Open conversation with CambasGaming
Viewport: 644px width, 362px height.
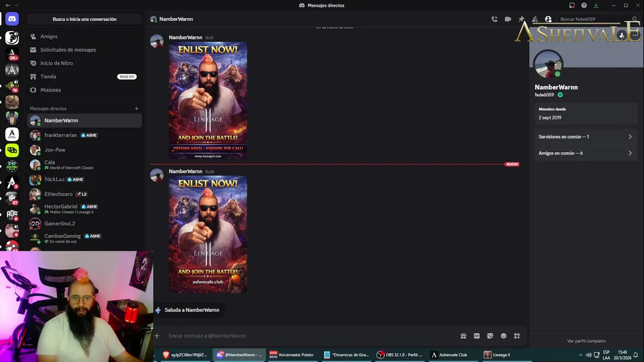[85, 238]
